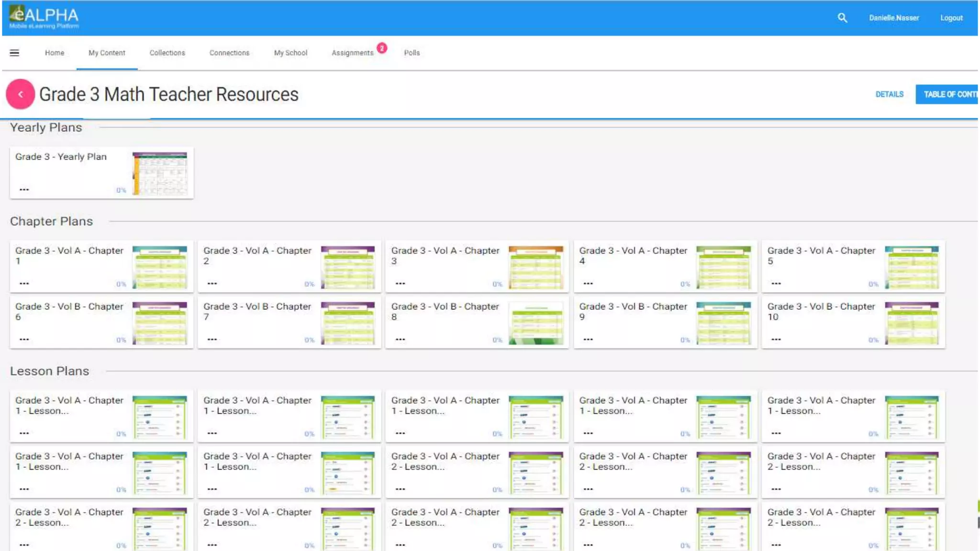980x551 pixels.
Task: Open Grade 3 Yearly Plan thumbnail
Action: tap(160, 173)
